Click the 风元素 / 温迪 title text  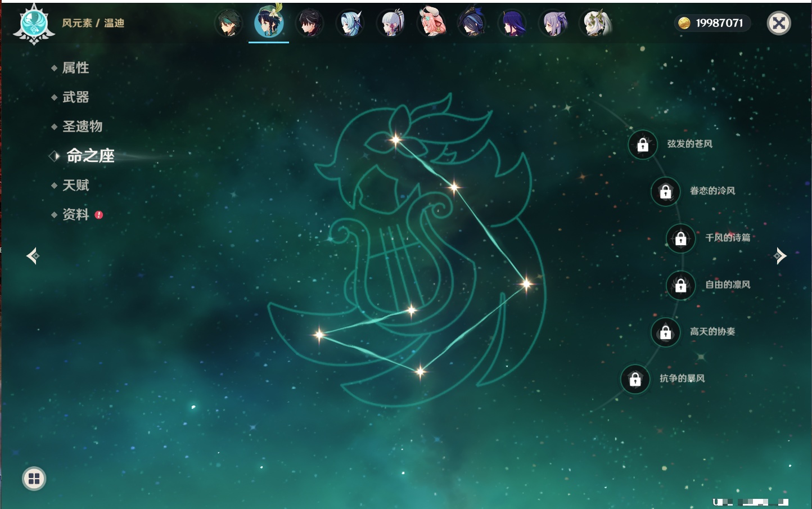click(93, 23)
